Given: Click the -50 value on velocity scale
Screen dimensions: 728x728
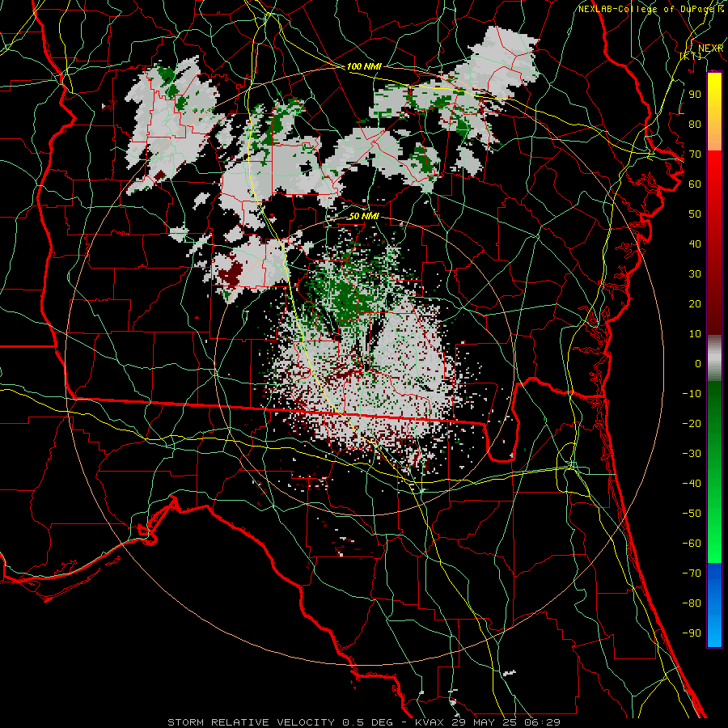Looking at the screenshot, I should pyautogui.click(x=692, y=514).
